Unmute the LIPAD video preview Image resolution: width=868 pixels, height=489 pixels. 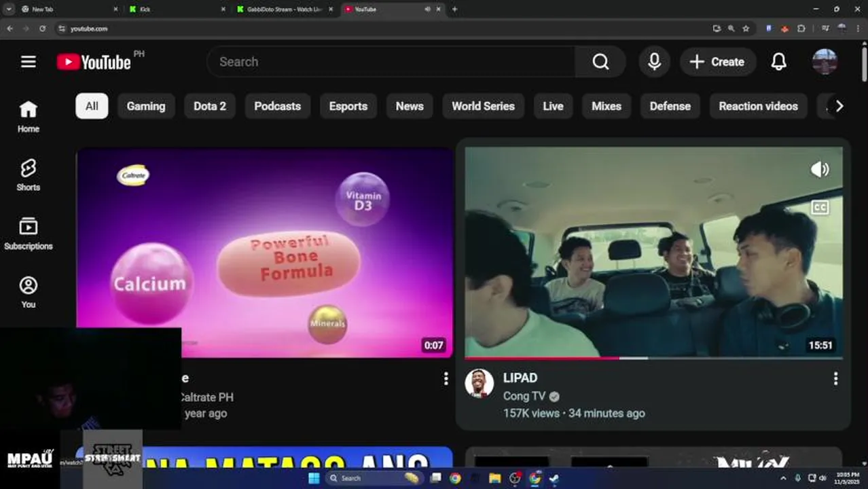(x=820, y=169)
